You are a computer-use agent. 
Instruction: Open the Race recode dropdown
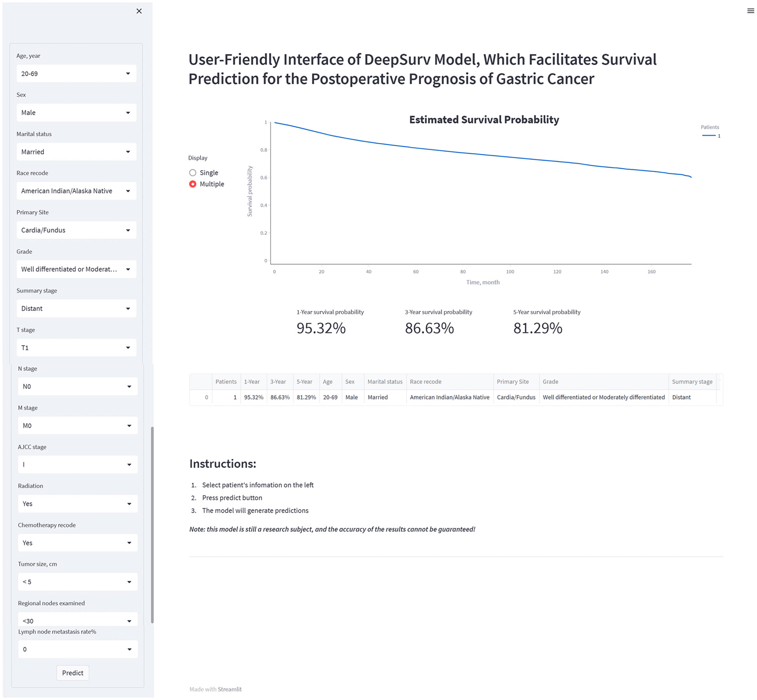tap(77, 191)
